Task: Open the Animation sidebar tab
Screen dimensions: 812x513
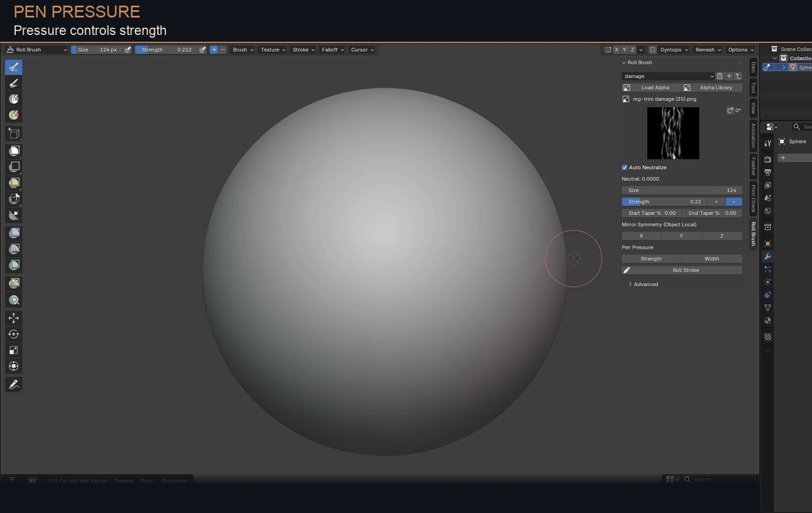Action: pyautogui.click(x=753, y=135)
